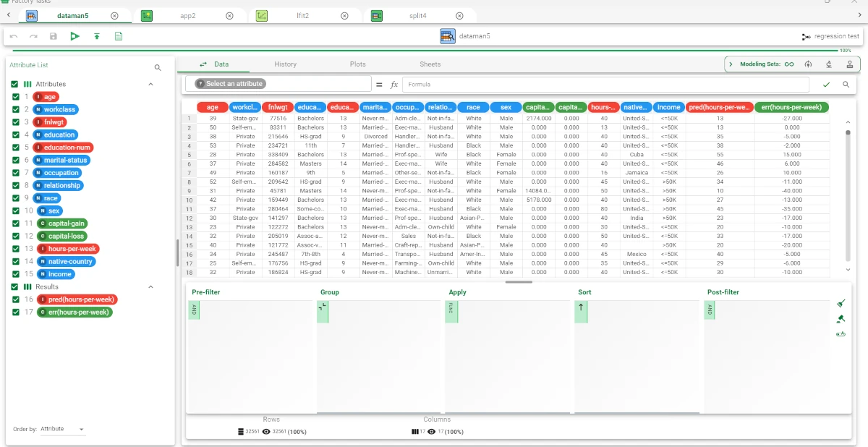Screen dimensions: 868x447
Task: Collapse the Attributes group chevron
Action: tap(151, 84)
